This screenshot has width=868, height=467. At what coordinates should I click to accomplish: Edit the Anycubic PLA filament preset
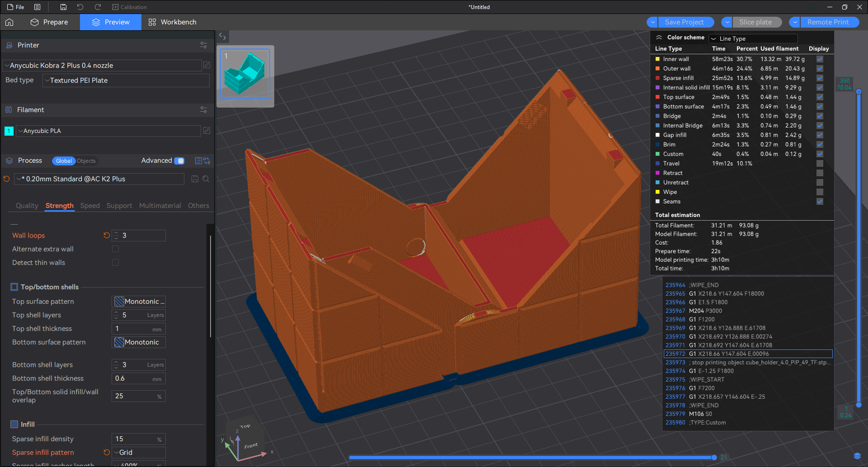[x=206, y=131]
